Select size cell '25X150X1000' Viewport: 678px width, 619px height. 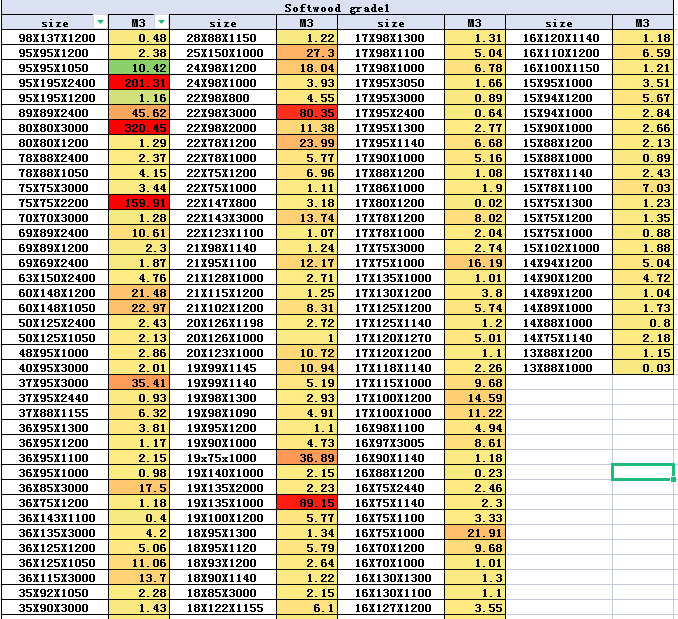coord(223,53)
